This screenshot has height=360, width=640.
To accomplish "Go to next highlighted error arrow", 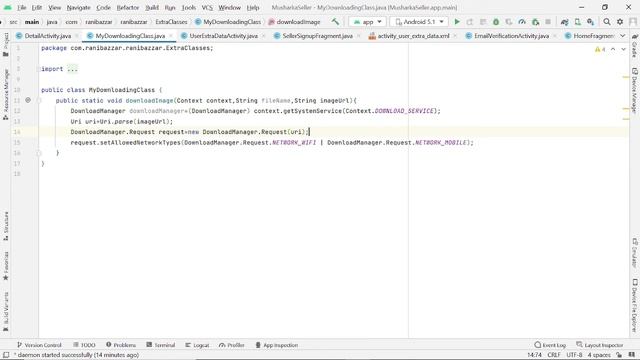I will [623, 49].
